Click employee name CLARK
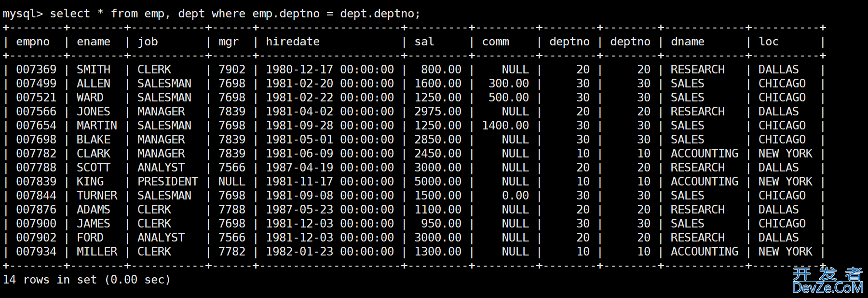This screenshot has width=868, height=298. [x=94, y=154]
